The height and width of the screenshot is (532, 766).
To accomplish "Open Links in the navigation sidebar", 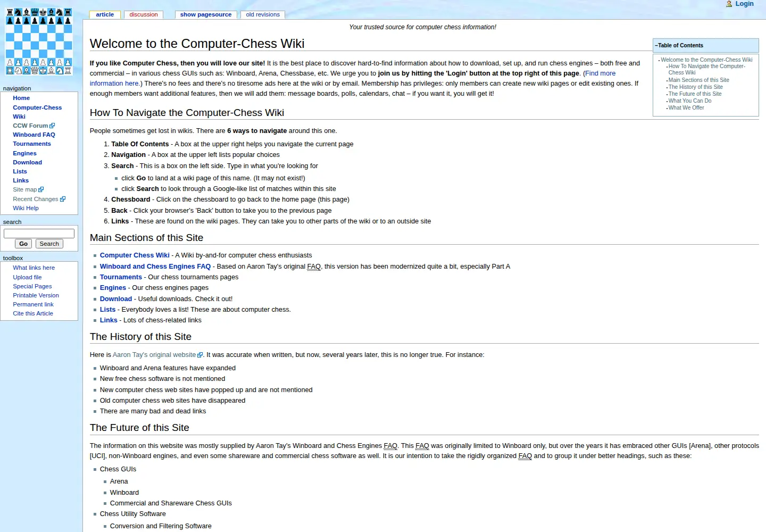I will [21, 181].
